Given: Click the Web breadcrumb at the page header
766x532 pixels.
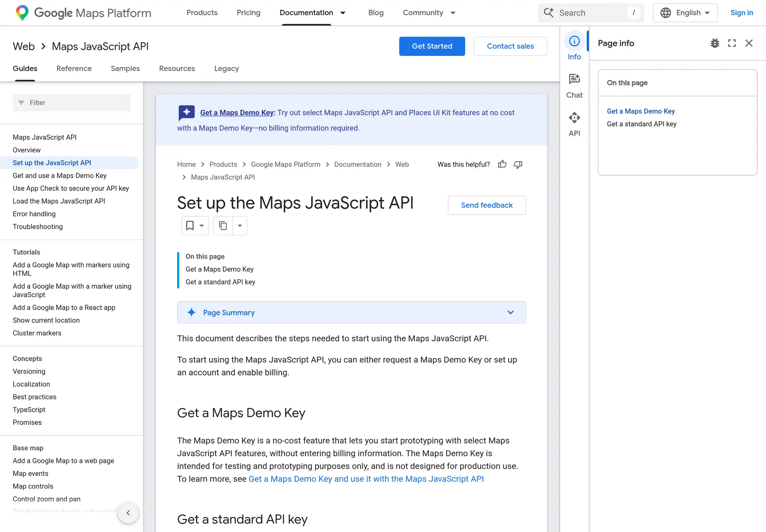Looking at the screenshot, I should [24, 46].
